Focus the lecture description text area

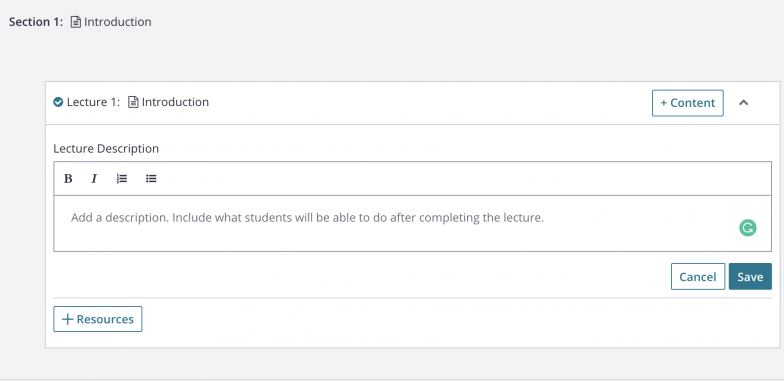(x=412, y=224)
